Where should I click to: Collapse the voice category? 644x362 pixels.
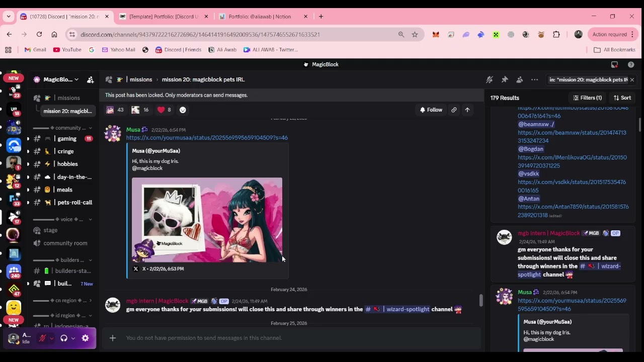63,219
